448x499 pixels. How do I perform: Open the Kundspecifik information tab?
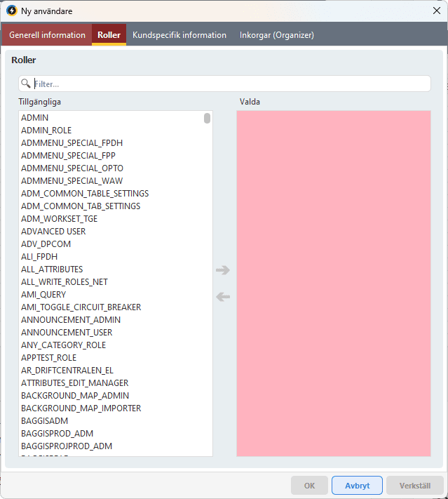coord(179,35)
